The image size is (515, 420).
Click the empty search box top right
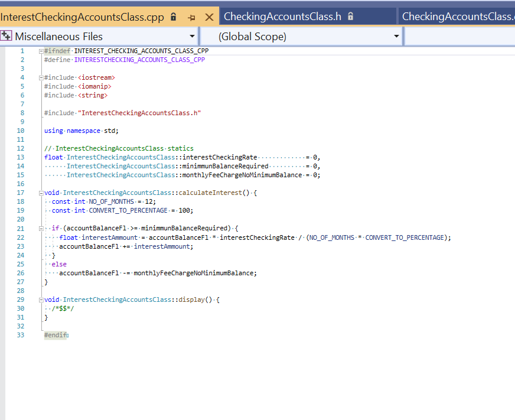[x=461, y=36]
